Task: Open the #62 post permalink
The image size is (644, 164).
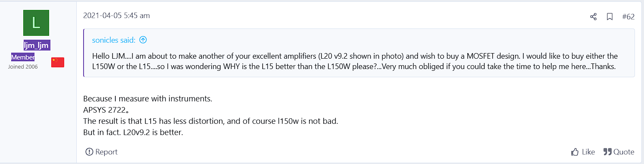Action: coord(628,17)
